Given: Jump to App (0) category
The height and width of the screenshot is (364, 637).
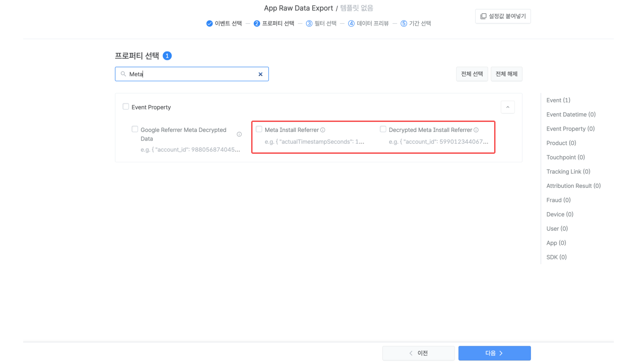Looking at the screenshot, I should coord(556,243).
